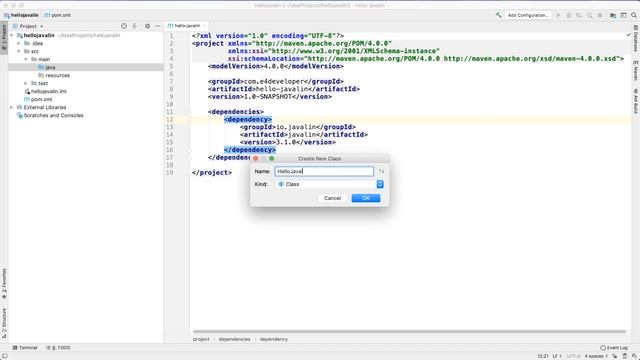Click the editor horizontal scrollbar
Viewport: 640px width, 360px height.
[409, 331]
